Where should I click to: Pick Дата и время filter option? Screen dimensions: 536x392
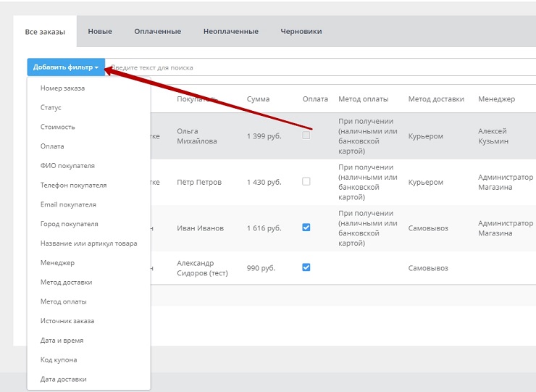tap(62, 341)
